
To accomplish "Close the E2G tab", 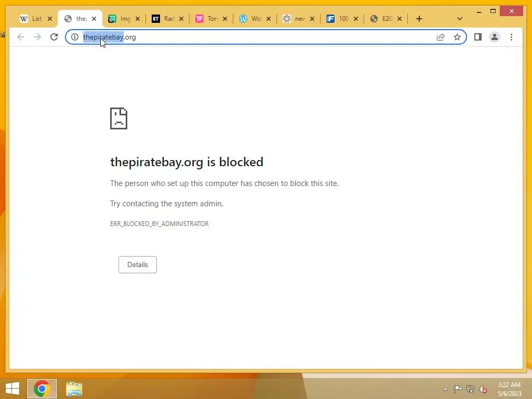I will (400, 19).
